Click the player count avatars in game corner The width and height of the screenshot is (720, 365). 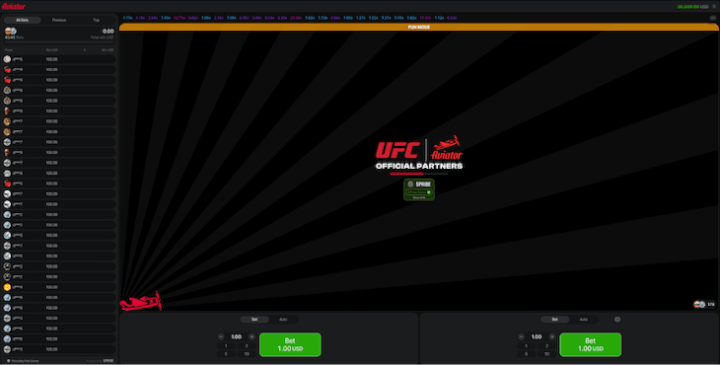(704, 304)
